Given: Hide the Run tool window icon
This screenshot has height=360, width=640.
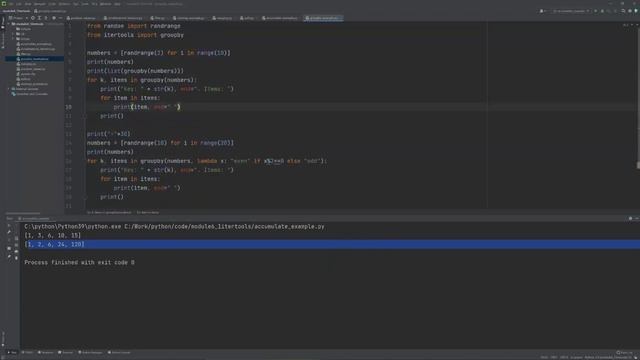Looking at the screenshot, I should click(636, 218).
